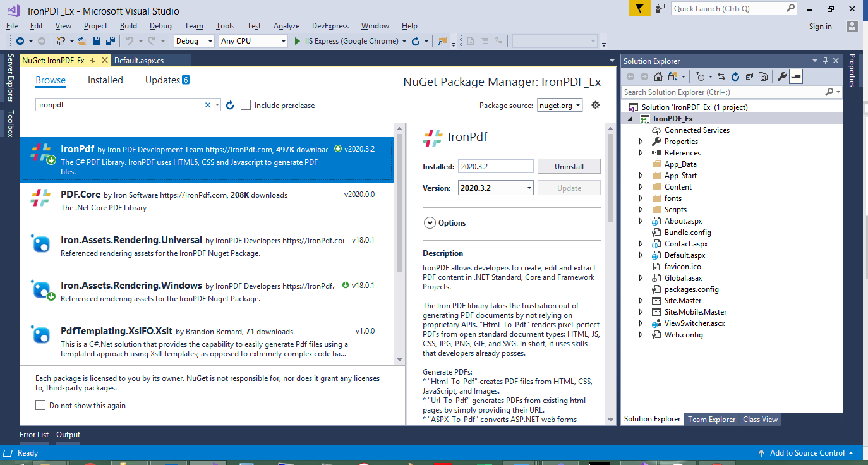The image size is (868, 465).
Task: Open the Project menu
Action: (95, 26)
